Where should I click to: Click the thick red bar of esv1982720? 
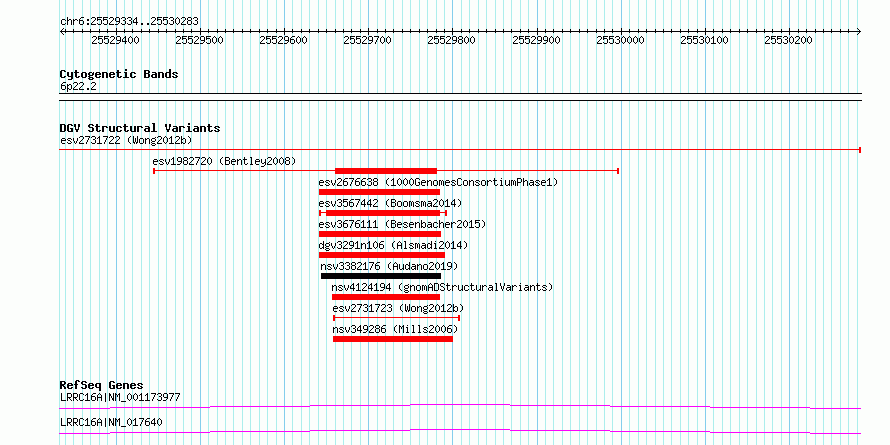[x=386, y=171]
